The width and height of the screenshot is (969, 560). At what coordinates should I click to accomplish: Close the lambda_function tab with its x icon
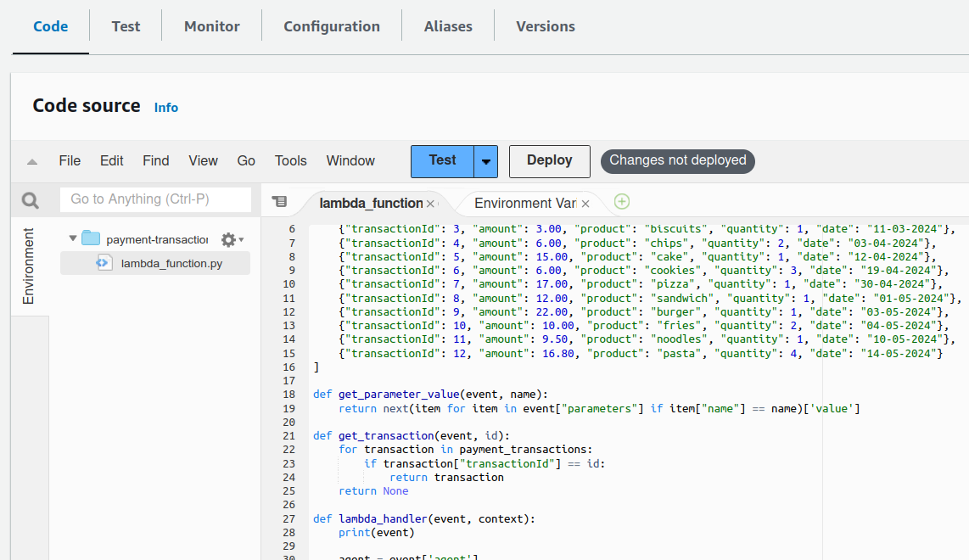coord(430,204)
